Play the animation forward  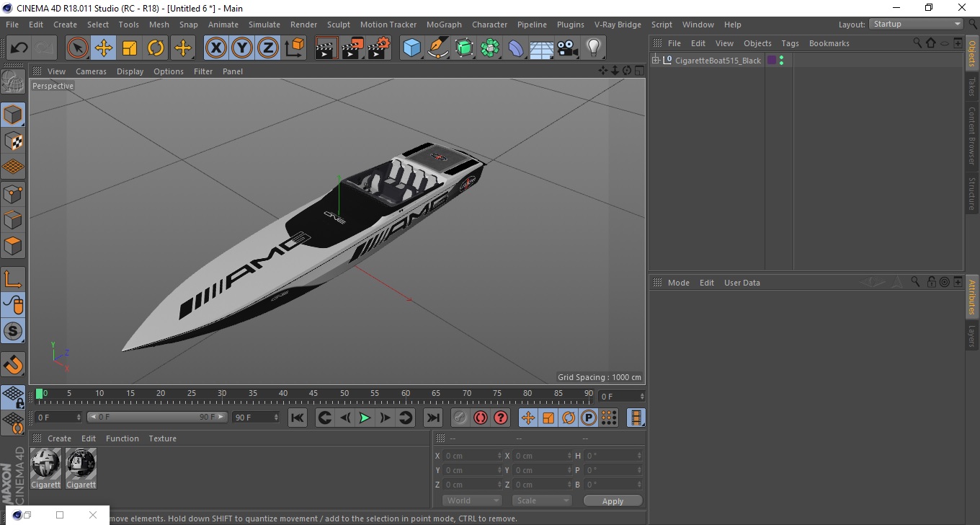(x=365, y=418)
